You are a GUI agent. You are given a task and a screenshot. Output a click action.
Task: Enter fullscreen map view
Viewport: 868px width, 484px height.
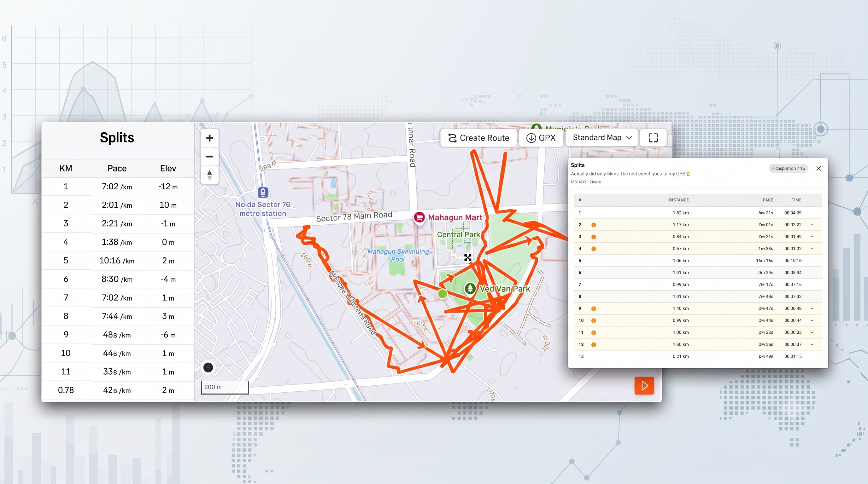click(653, 138)
